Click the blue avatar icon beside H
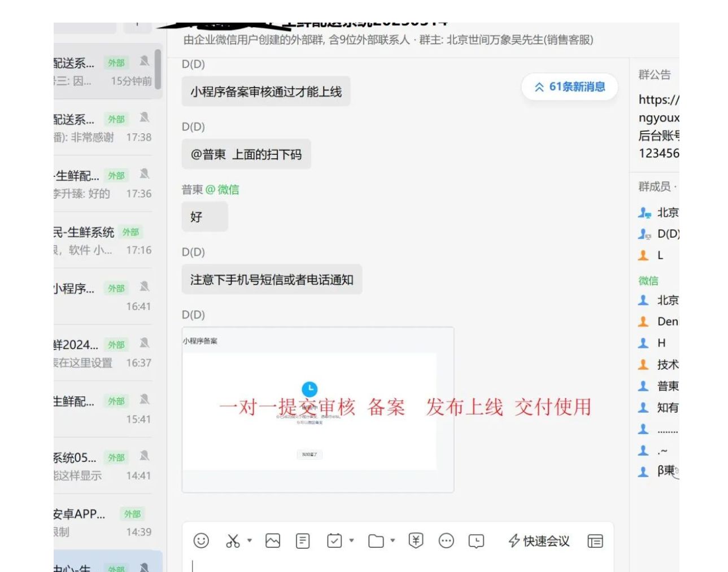This screenshot has height=572, width=728. point(643,343)
